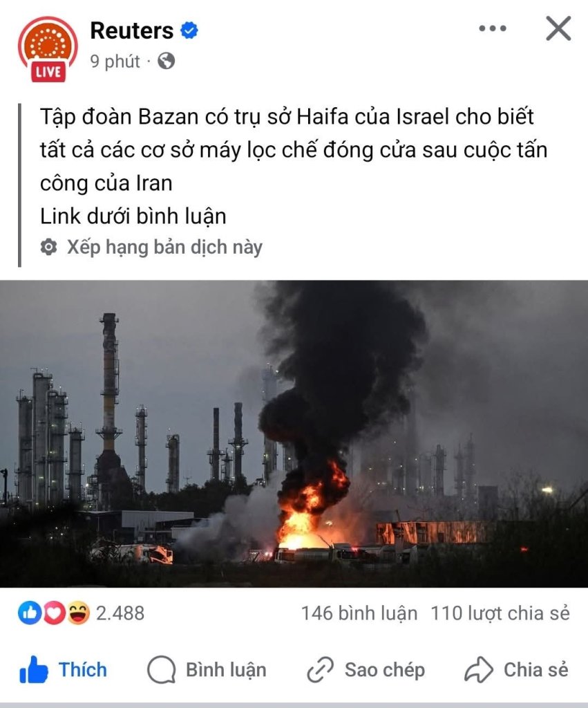
Task: Close the post view with X
Action: click(558, 28)
